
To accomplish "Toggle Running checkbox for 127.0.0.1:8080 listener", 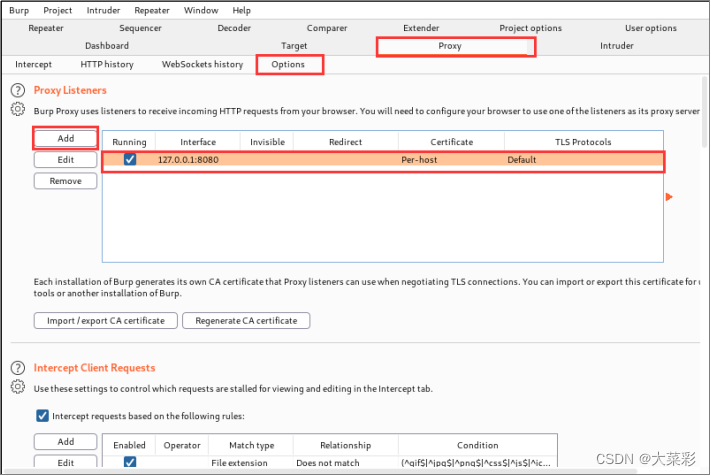I will point(130,160).
